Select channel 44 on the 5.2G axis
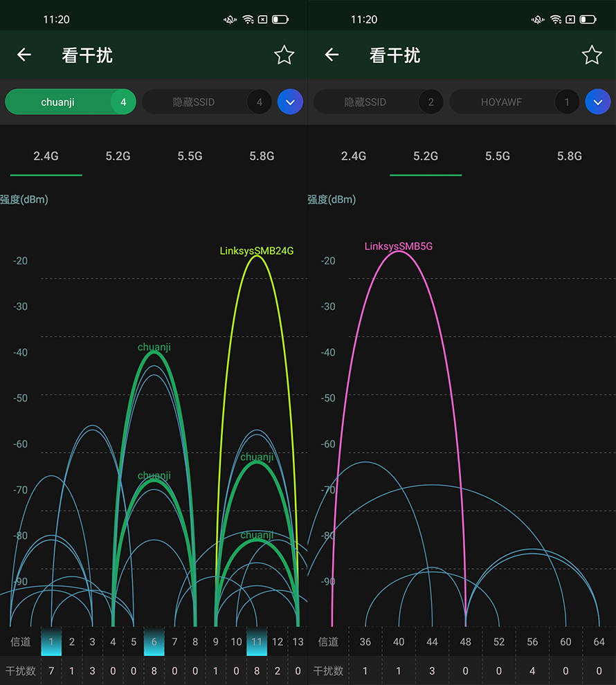Screen dimensions: 616x685 (432, 642)
